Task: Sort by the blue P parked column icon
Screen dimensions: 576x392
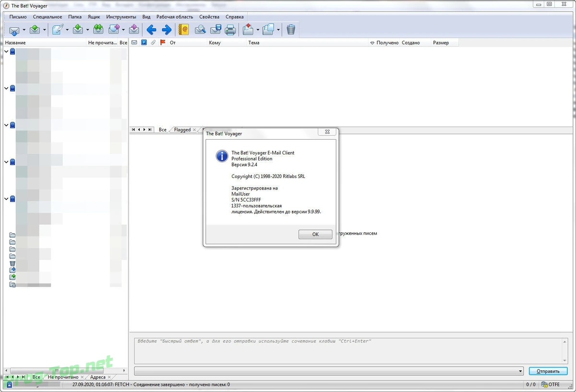Action: click(144, 43)
